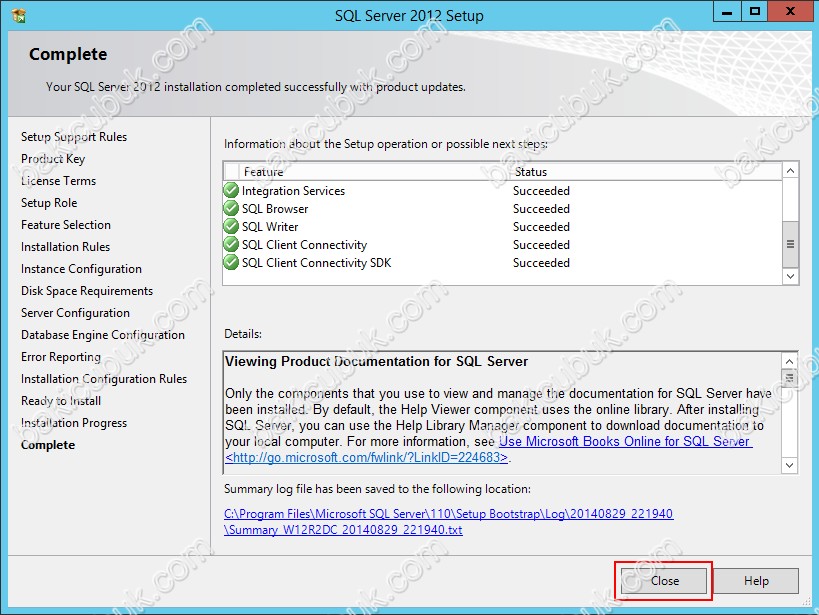Screen dimensions: 819x615
Task: Click Server Configuration step in sidebar
Action: point(75,312)
